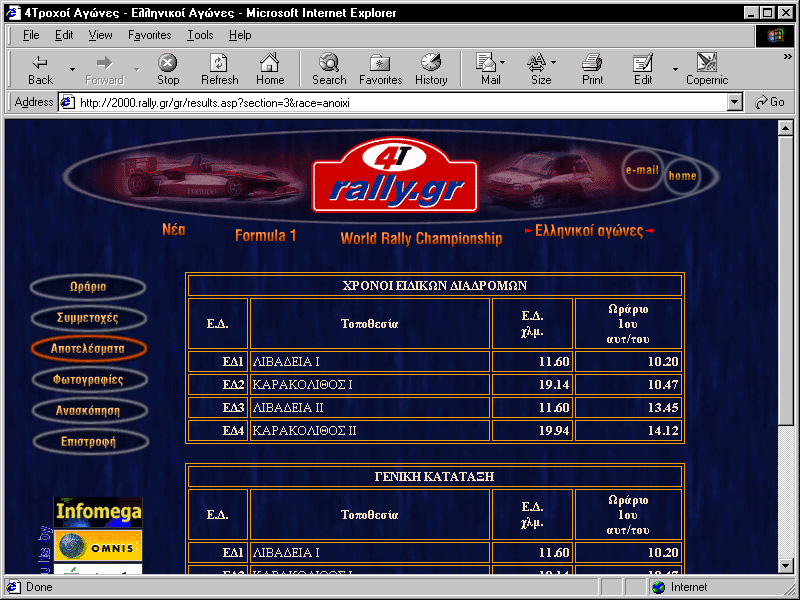
Task: Print the page with Print icon
Action: [x=592, y=63]
